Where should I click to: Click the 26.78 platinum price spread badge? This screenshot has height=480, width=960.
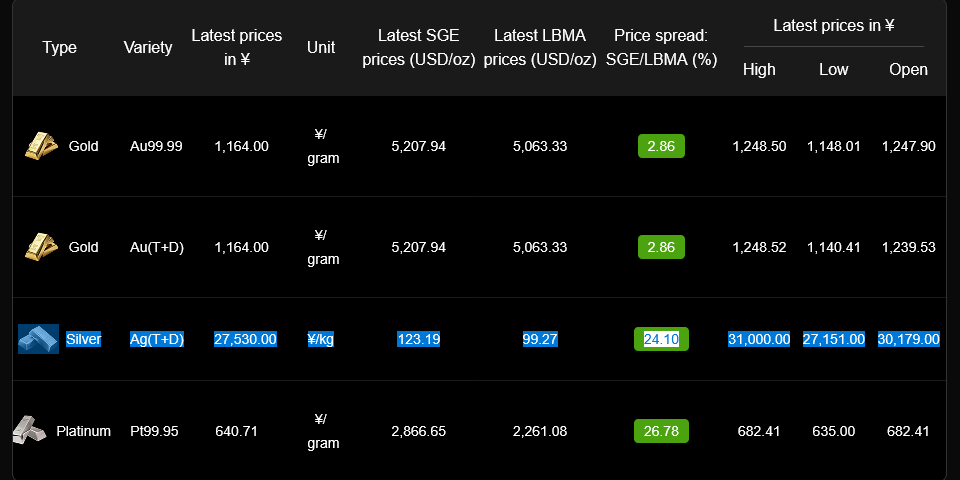[661, 431]
